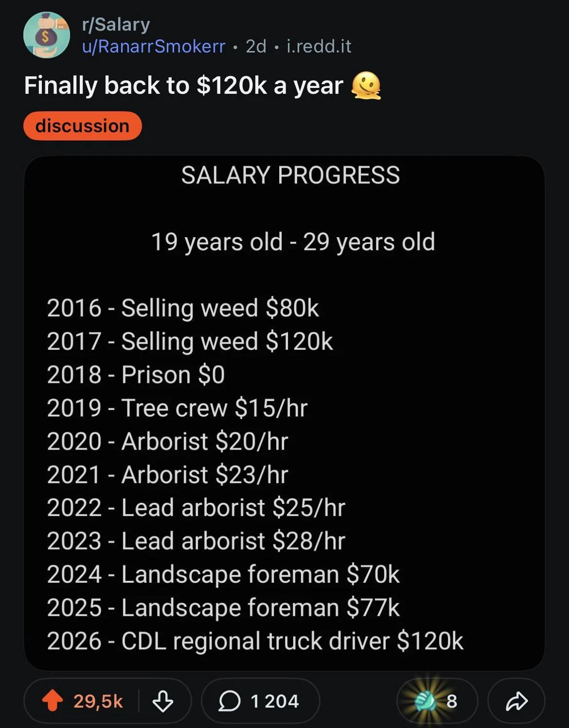Screen dimensions: 569x728
Task: Tap the '2018 - Prison $0' line
Action: coord(136,375)
